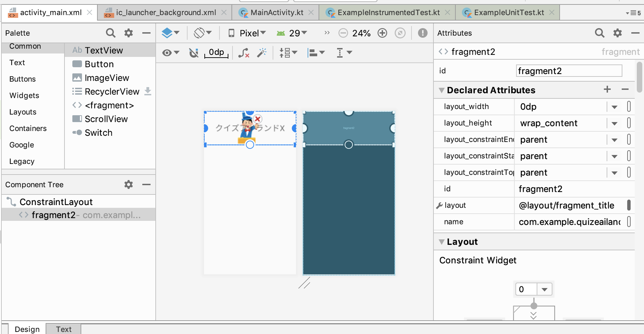The width and height of the screenshot is (644, 334).
Task: Show warnings and errors icon
Action: point(422,33)
